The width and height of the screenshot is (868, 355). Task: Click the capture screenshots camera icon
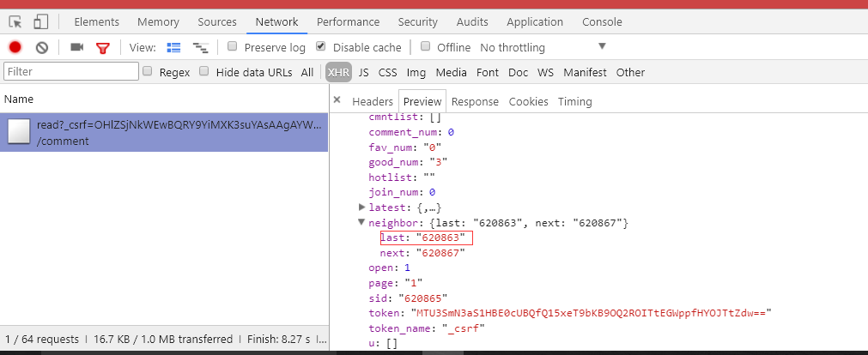tap(77, 47)
